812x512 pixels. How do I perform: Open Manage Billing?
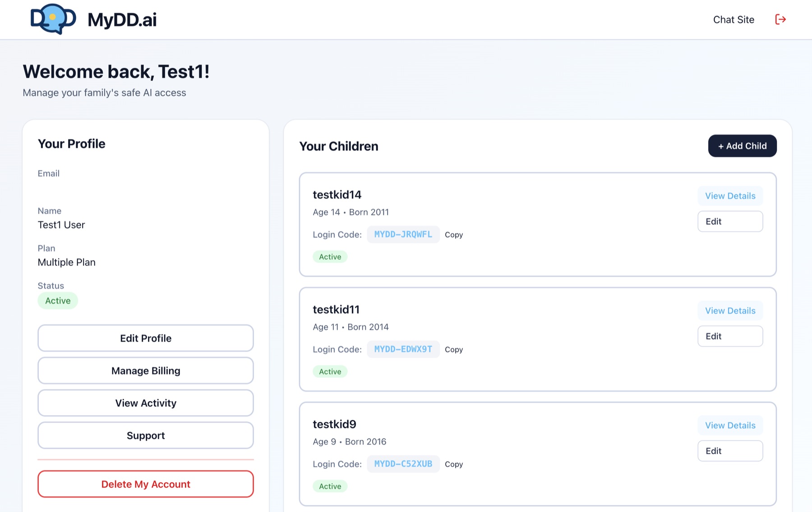145,370
